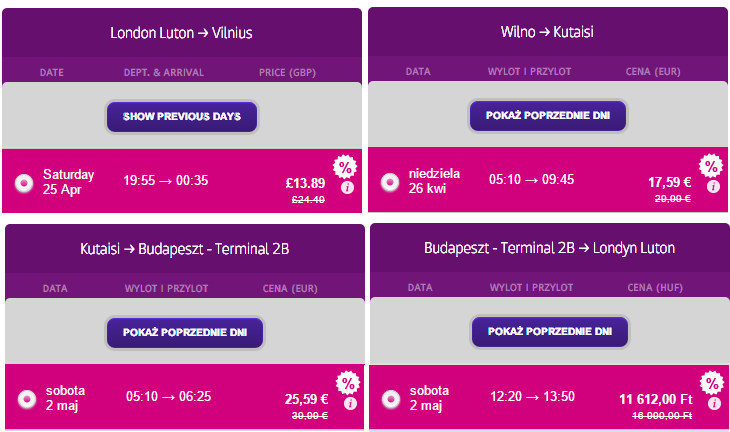Select Saturday 25 Apr flight radio button
730x432 pixels.
point(24,183)
